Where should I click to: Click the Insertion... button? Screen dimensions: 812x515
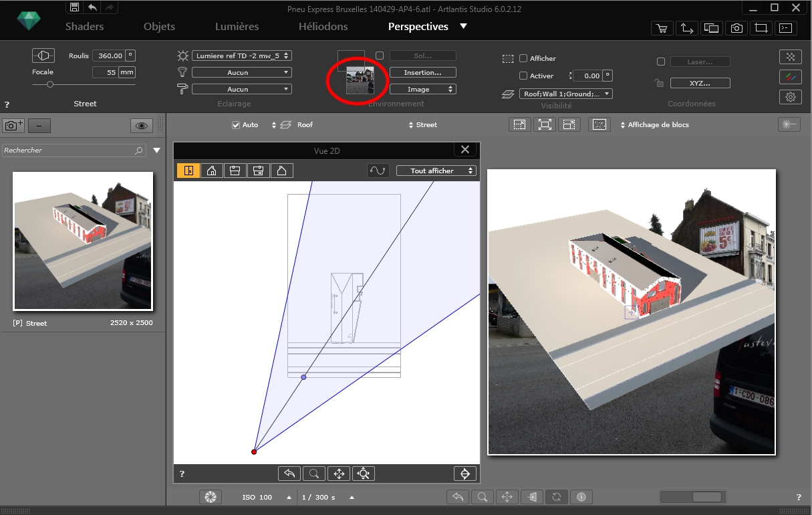pos(422,72)
